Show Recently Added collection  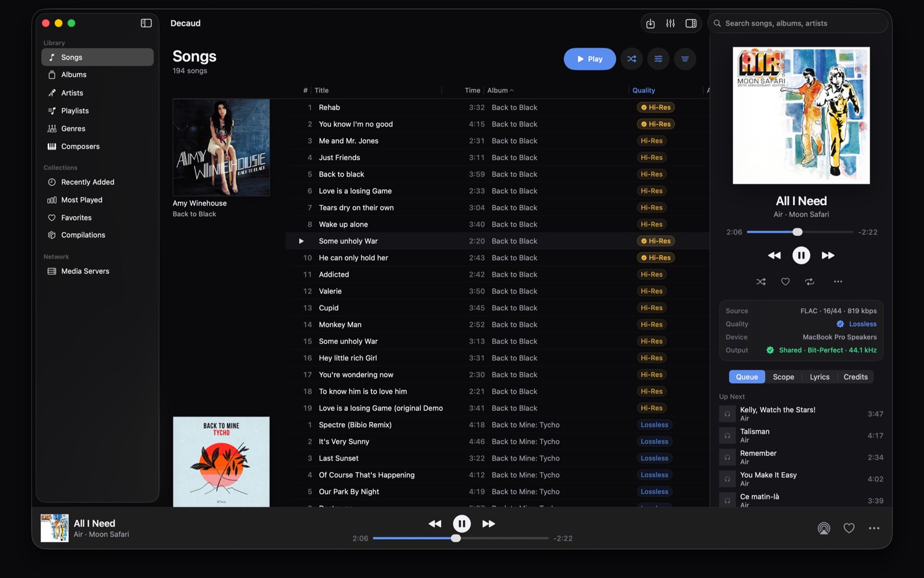[x=98, y=182]
